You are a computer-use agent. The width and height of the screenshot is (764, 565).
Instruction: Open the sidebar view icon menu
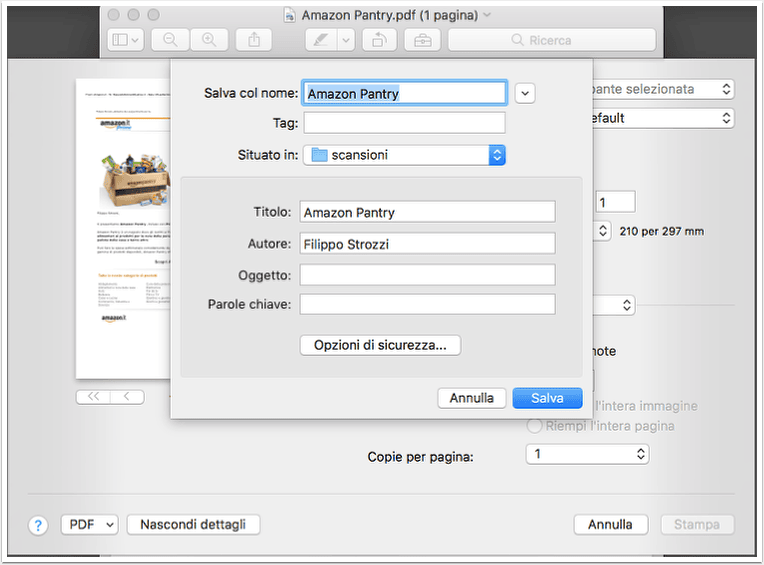coord(125,40)
